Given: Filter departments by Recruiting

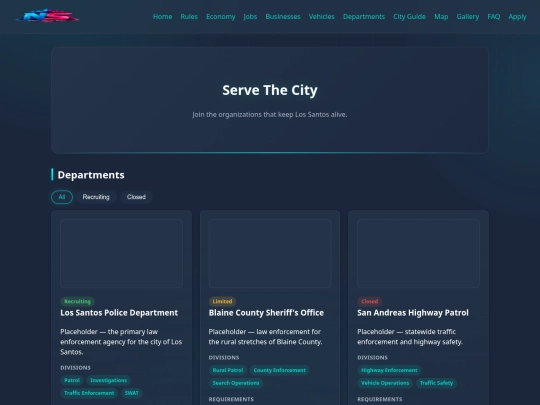Looking at the screenshot, I should (96, 197).
